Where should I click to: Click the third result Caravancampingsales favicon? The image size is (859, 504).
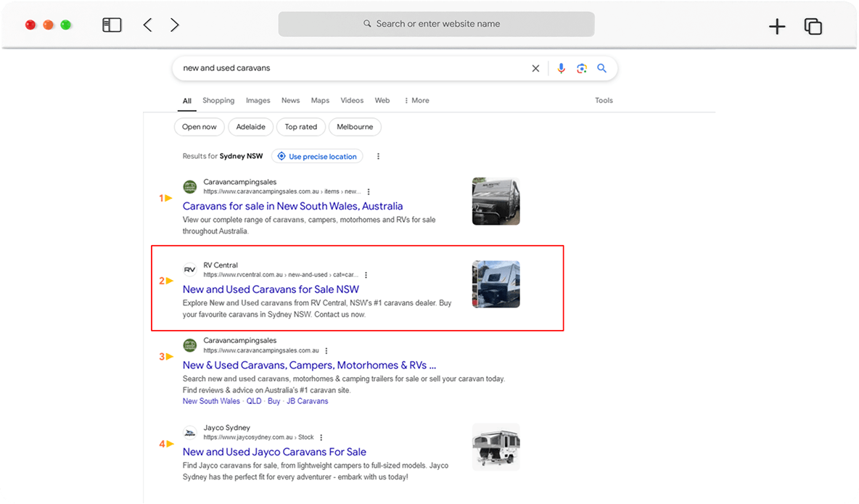pos(189,345)
